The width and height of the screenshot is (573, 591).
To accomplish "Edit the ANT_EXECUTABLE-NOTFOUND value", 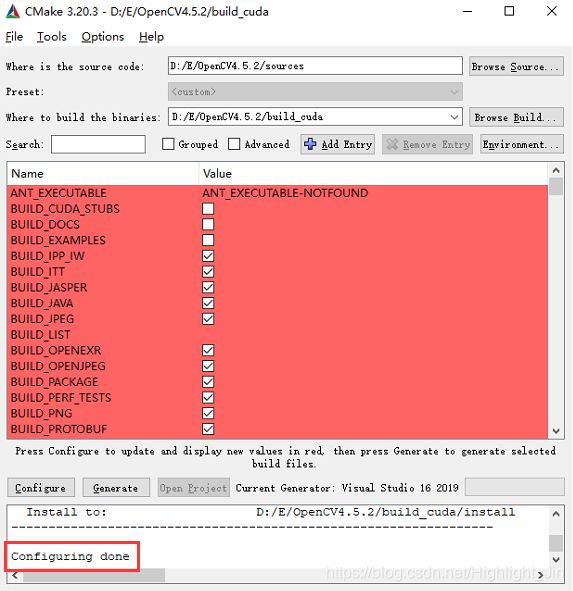I will point(285,193).
